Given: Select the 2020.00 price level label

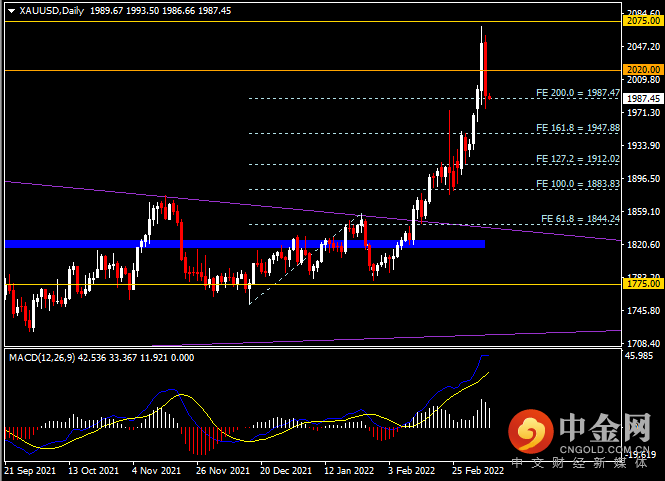Looking at the screenshot, I should 643,70.
